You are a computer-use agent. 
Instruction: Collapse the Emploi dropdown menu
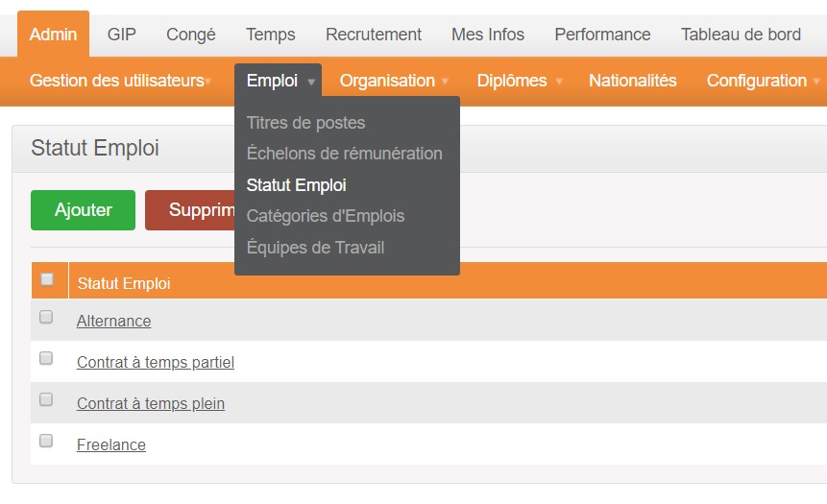pos(279,81)
